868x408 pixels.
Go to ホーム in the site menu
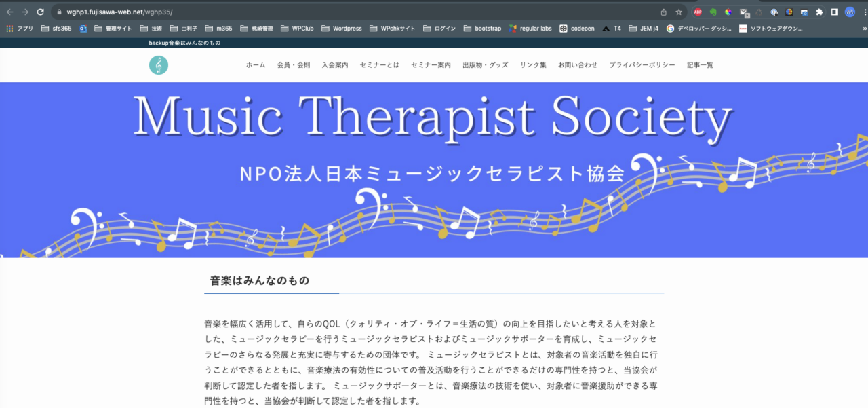pyautogui.click(x=256, y=65)
